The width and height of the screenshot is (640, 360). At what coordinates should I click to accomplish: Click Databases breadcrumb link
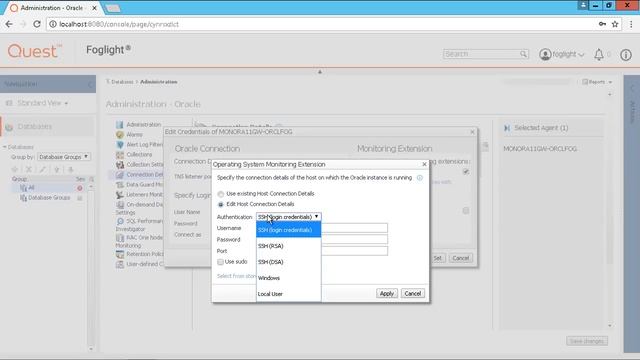click(x=122, y=82)
